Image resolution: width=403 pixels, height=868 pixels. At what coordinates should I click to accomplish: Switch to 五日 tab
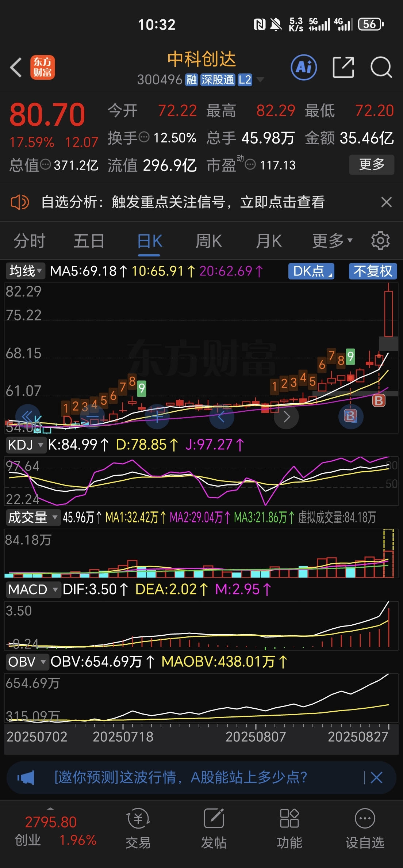(x=89, y=241)
